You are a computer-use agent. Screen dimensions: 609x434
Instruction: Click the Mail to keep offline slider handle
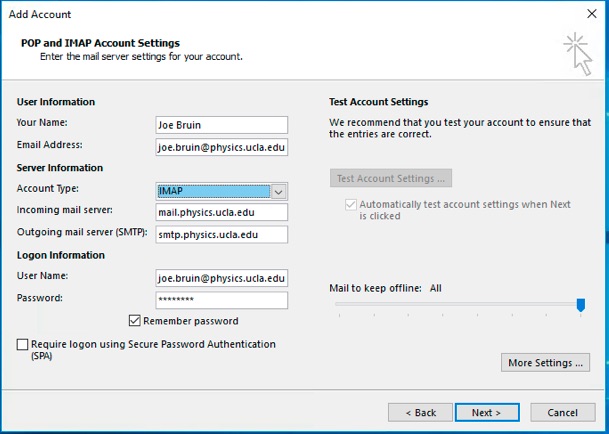(581, 305)
